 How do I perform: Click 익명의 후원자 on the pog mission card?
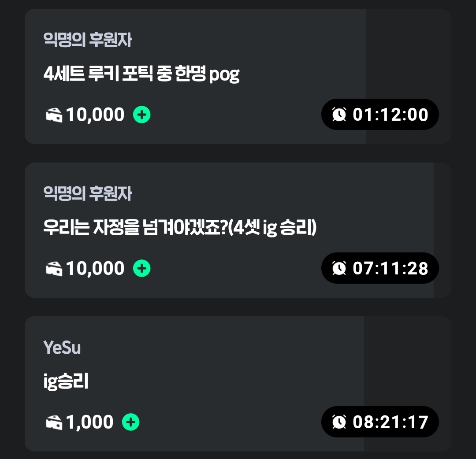pos(88,40)
